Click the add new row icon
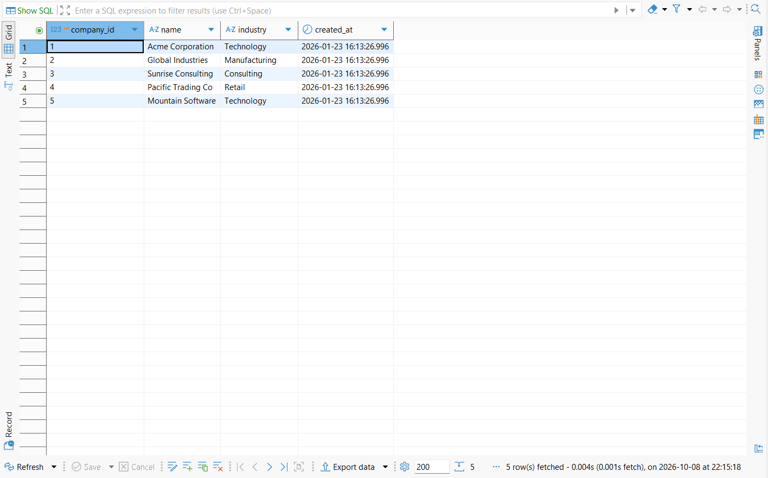This screenshot has height=478, width=768. [x=187, y=467]
